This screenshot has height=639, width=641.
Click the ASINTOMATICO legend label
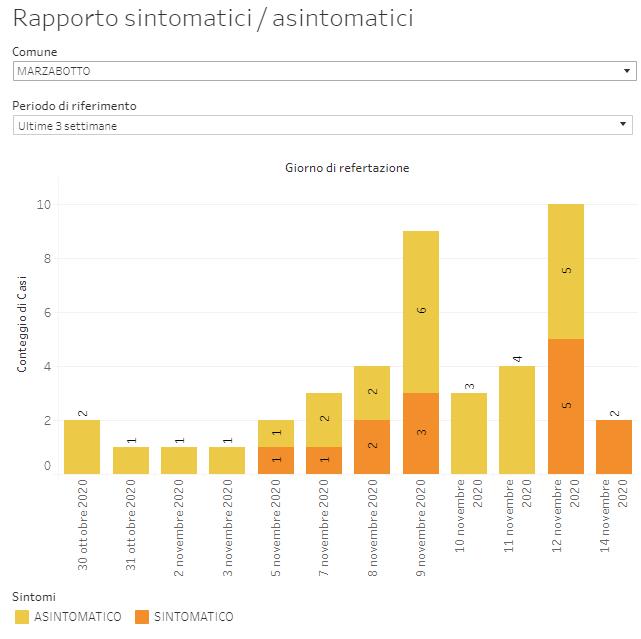coord(78,617)
